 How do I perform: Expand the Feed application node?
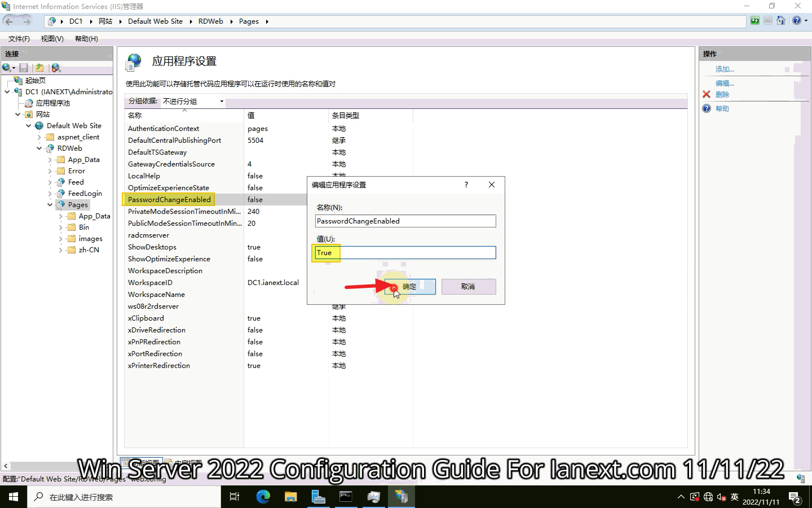(x=50, y=182)
